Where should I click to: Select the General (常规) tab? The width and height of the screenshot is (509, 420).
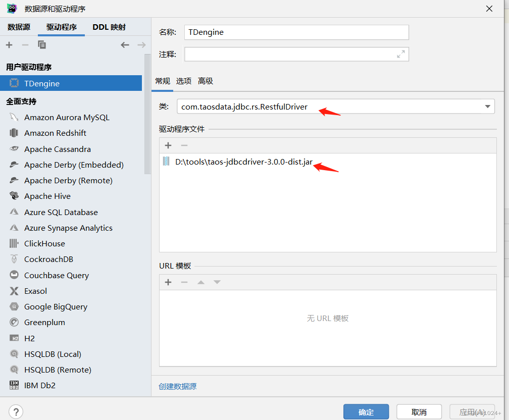point(163,81)
